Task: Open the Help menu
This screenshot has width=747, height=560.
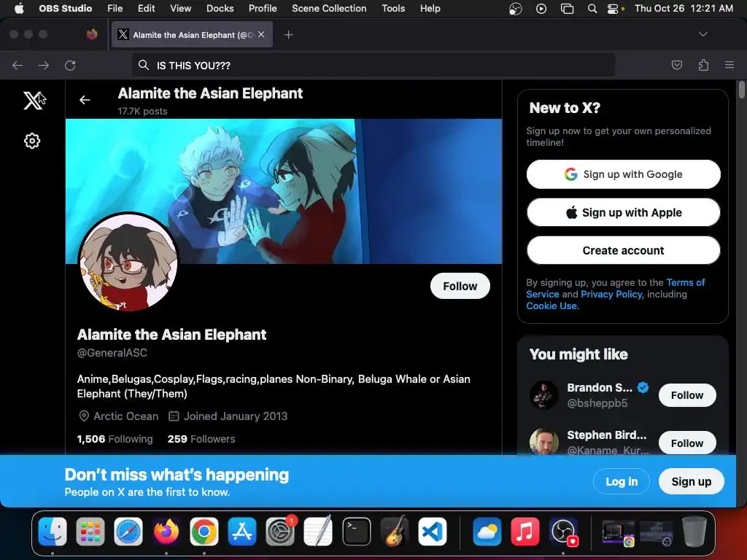Action: (430, 9)
